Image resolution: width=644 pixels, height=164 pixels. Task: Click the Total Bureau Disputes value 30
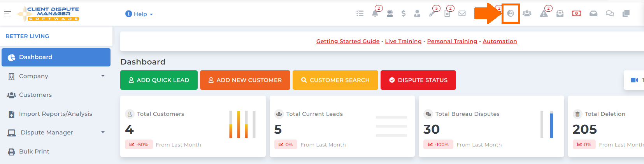click(432, 129)
